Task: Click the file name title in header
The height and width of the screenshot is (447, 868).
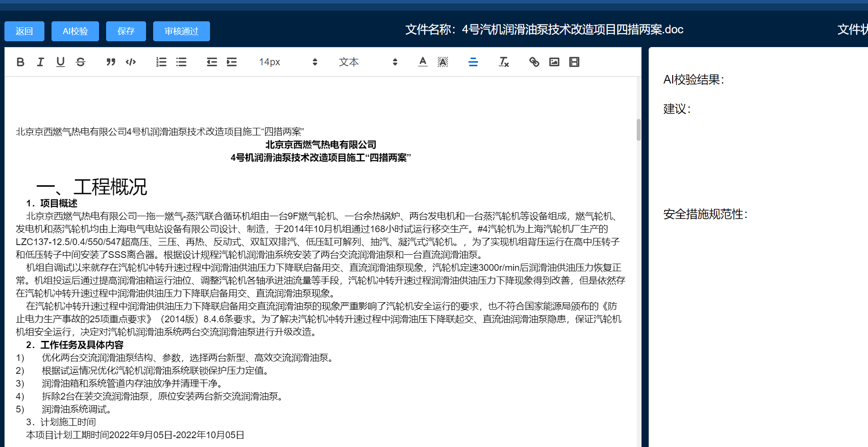Action: pyautogui.click(x=544, y=30)
